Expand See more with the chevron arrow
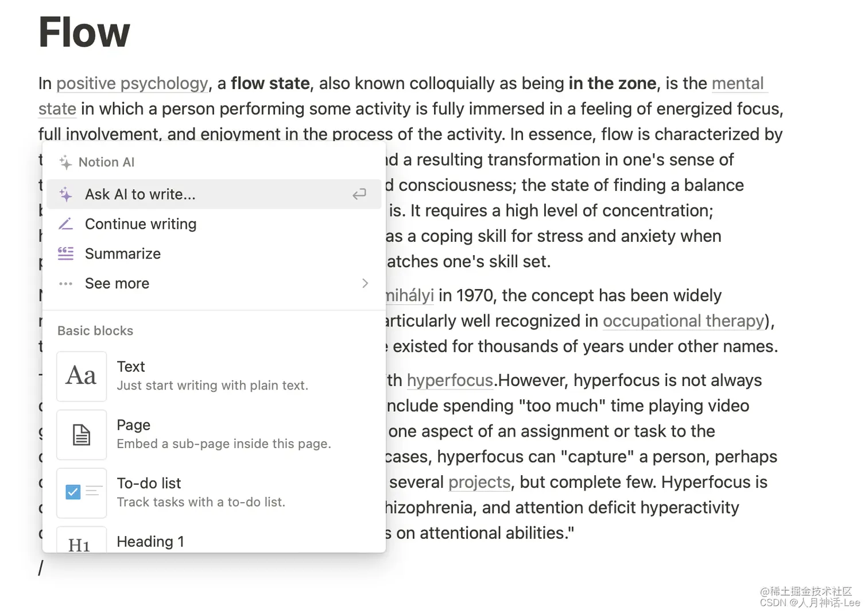Image resolution: width=868 pixels, height=613 pixels. (365, 283)
